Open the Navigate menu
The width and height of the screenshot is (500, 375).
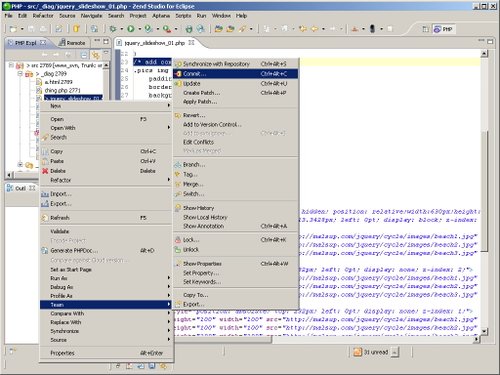click(91, 16)
